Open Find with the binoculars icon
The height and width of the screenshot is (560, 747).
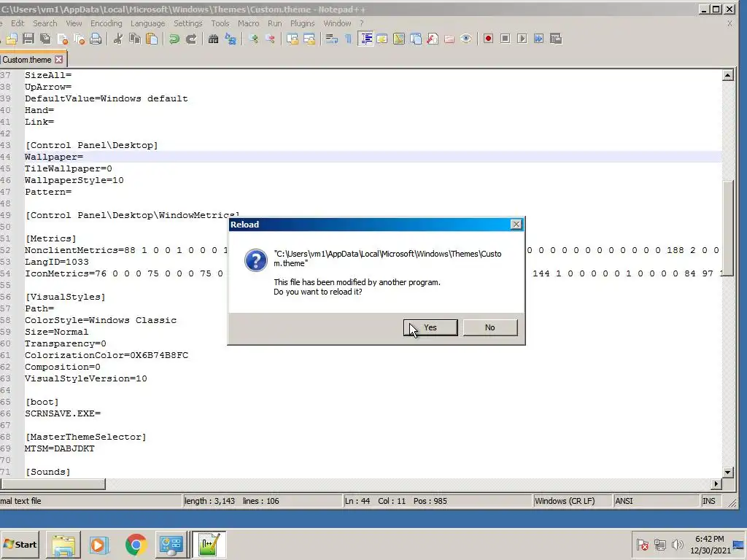point(214,39)
